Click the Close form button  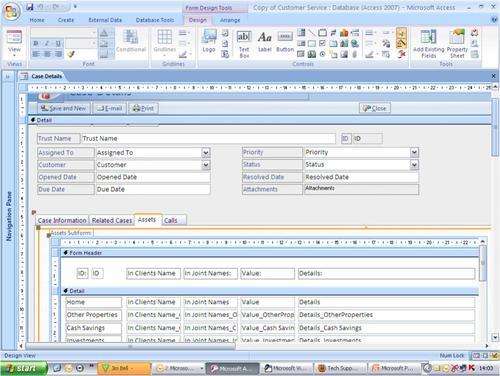click(x=375, y=108)
